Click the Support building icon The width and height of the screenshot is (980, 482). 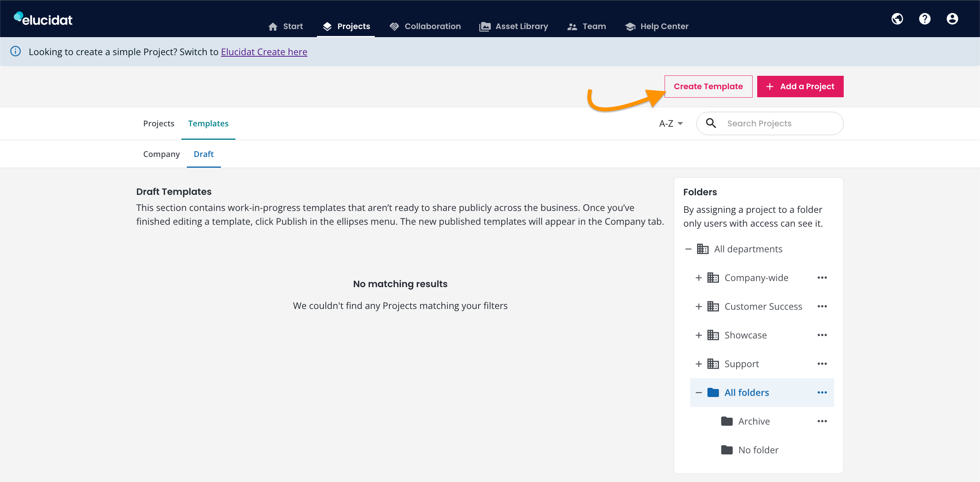(713, 364)
